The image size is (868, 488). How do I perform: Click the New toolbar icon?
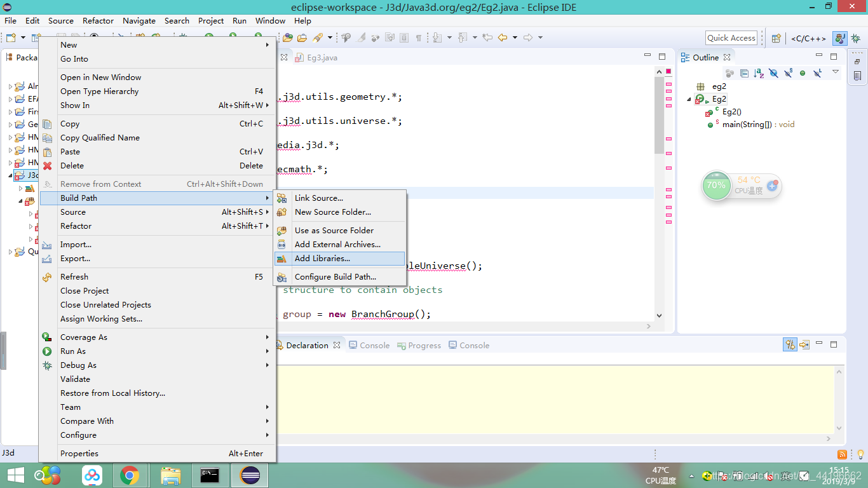[x=11, y=38]
